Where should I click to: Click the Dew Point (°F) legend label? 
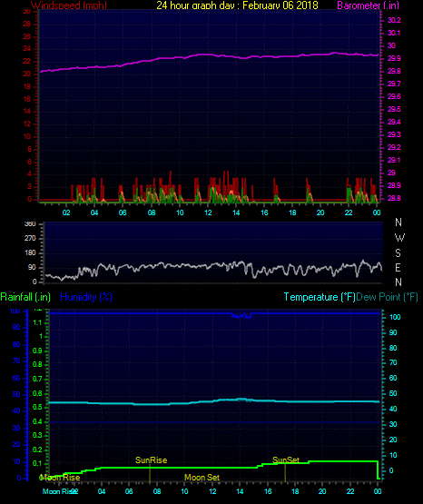[387, 297]
